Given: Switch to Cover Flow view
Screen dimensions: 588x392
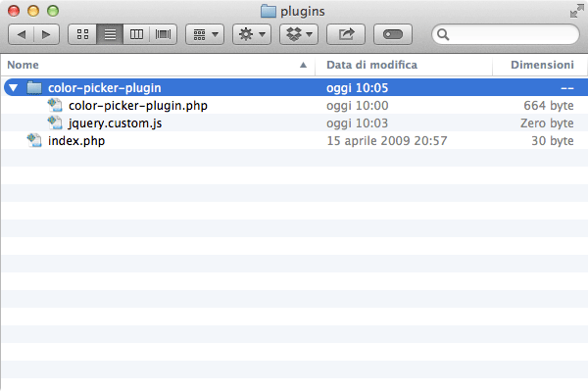Looking at the screenshot, I should 163,35.
